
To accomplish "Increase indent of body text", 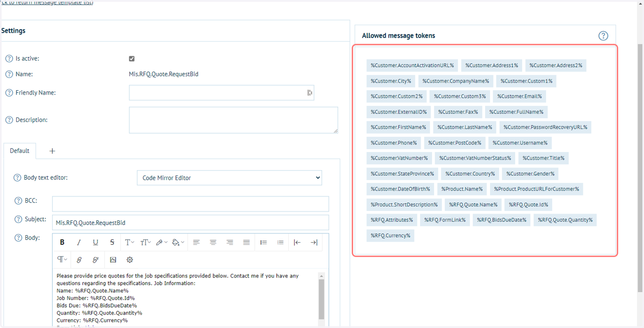I will tap(314, 243).
